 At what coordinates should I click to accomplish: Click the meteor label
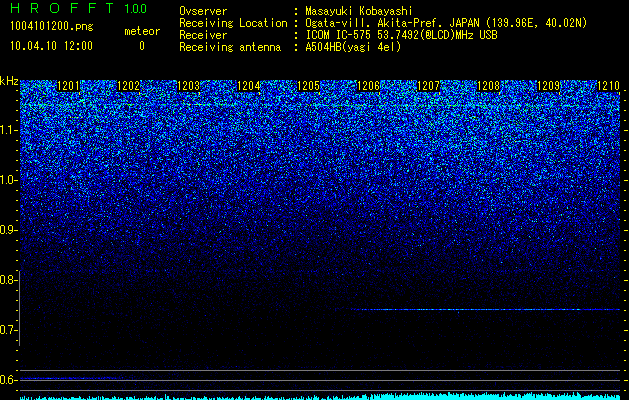point(142,31)
